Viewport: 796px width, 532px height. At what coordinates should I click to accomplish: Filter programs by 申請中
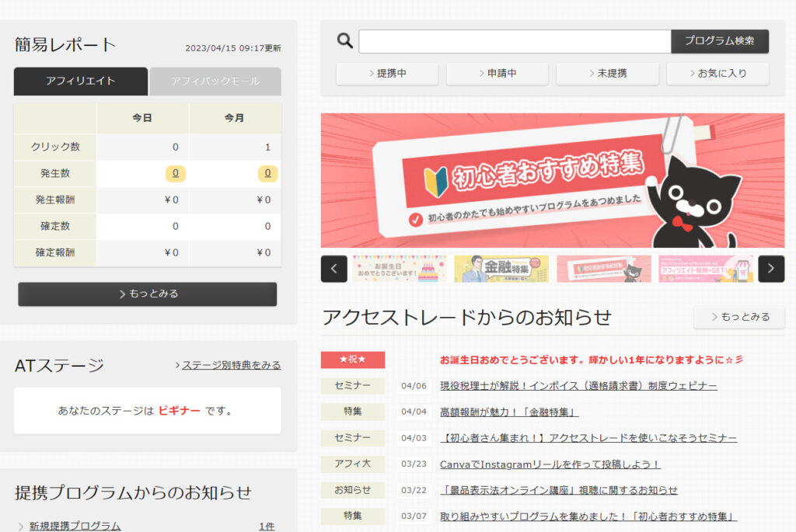[x=497, y=74]
